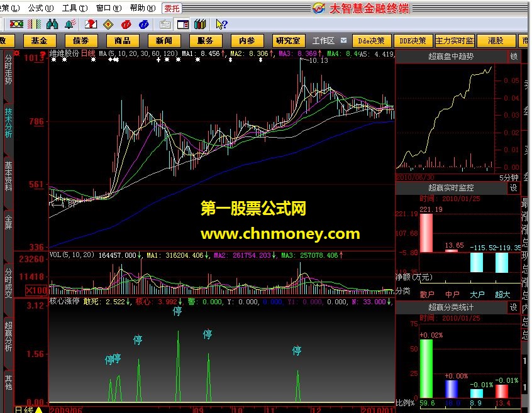Click the 大户 category label

477,295
